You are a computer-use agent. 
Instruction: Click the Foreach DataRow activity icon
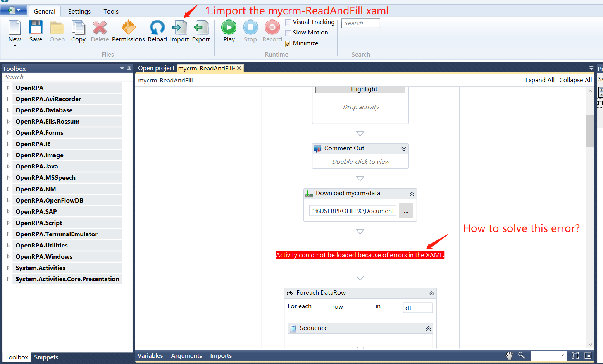(289, 293)
